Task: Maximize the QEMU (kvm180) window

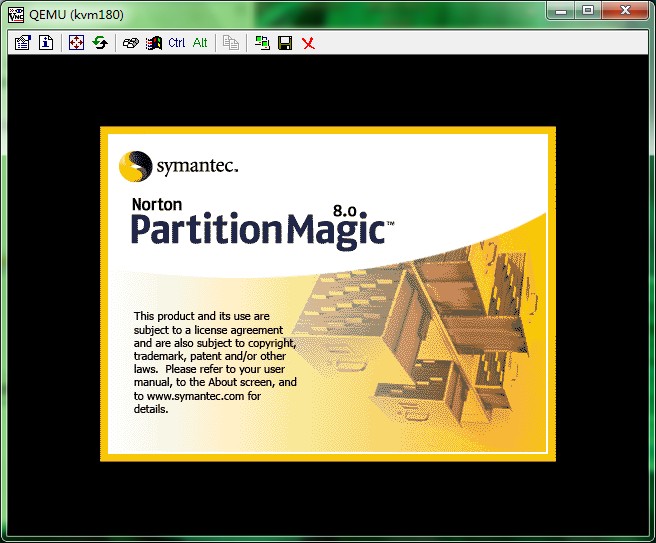Action: point(588,10)
